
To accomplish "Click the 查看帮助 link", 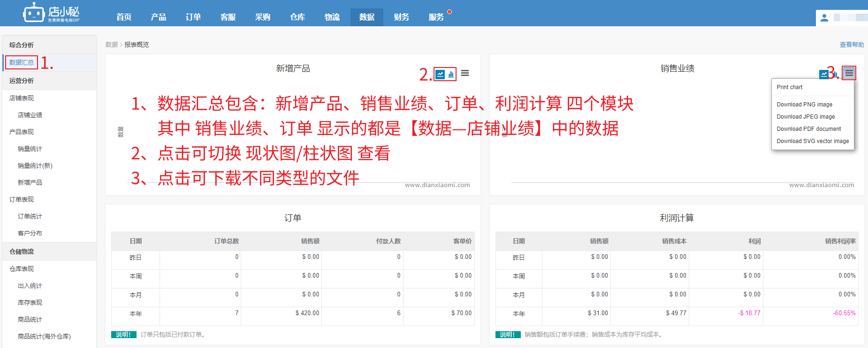I will pyautogui.click(x=852, y=45).
